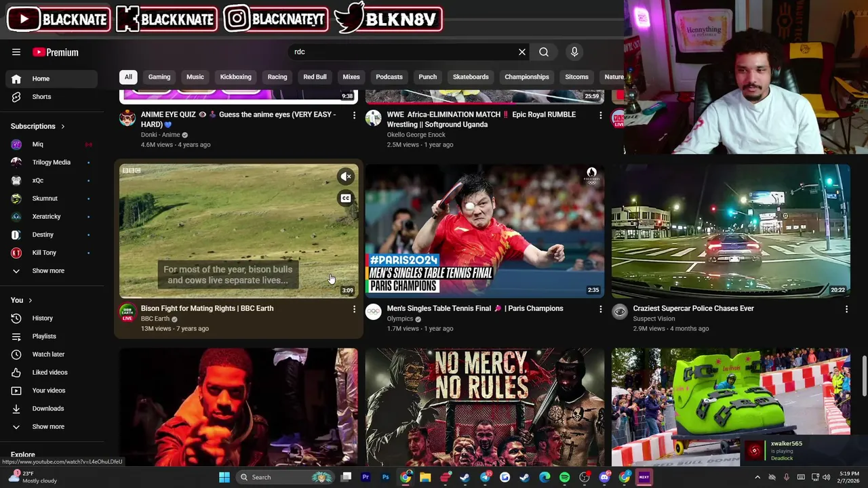This screenshot has width=868, height=488.
Task: Click the YouTube Premium logo
Action: click(56, 52)
